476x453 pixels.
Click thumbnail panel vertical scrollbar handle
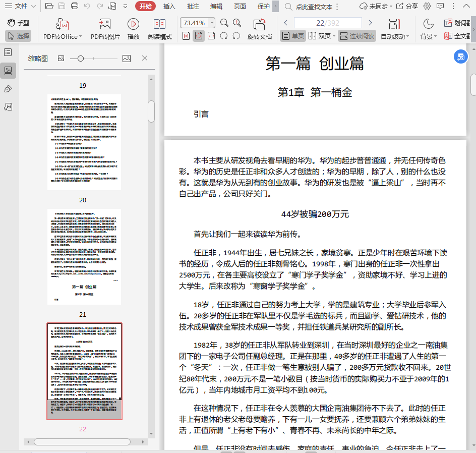(x=151, y=111)
